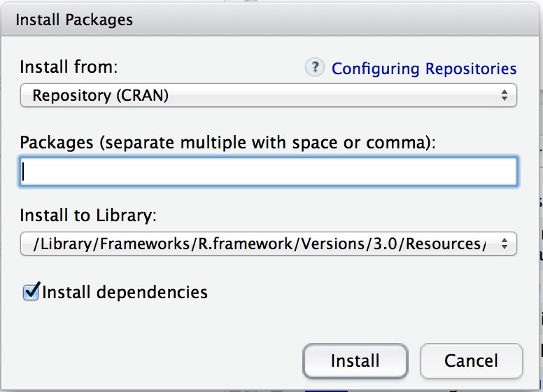Expand the Install to Library dropdown

[x=268, y=244]
